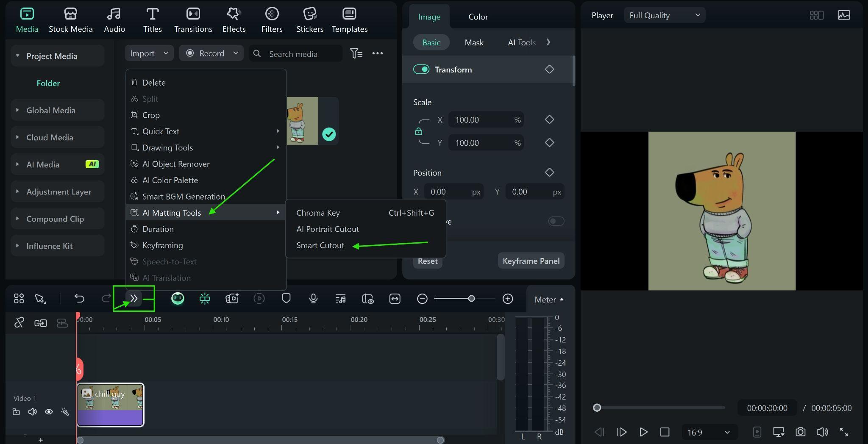This screenshot has width=868, height=444.
Task: Toggle the timeline link icon
Action: (41, 323)
